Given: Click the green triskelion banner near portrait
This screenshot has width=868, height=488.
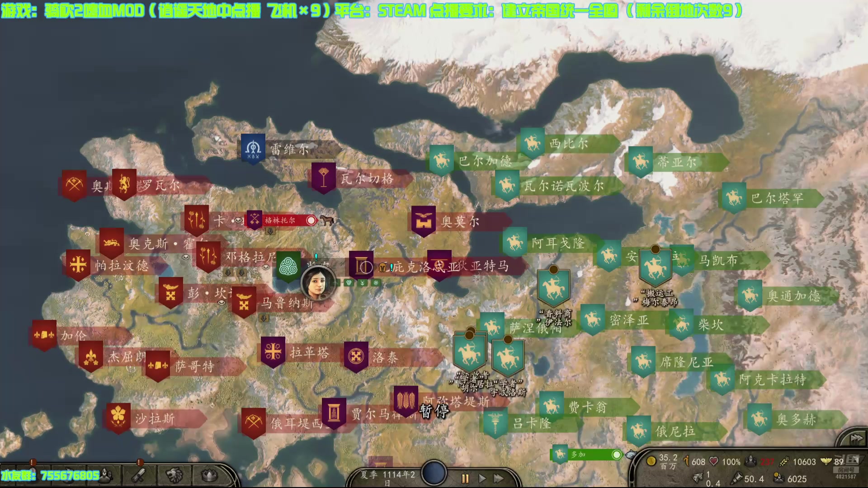Looking at the screenshot, I should [x=288, y=267].
